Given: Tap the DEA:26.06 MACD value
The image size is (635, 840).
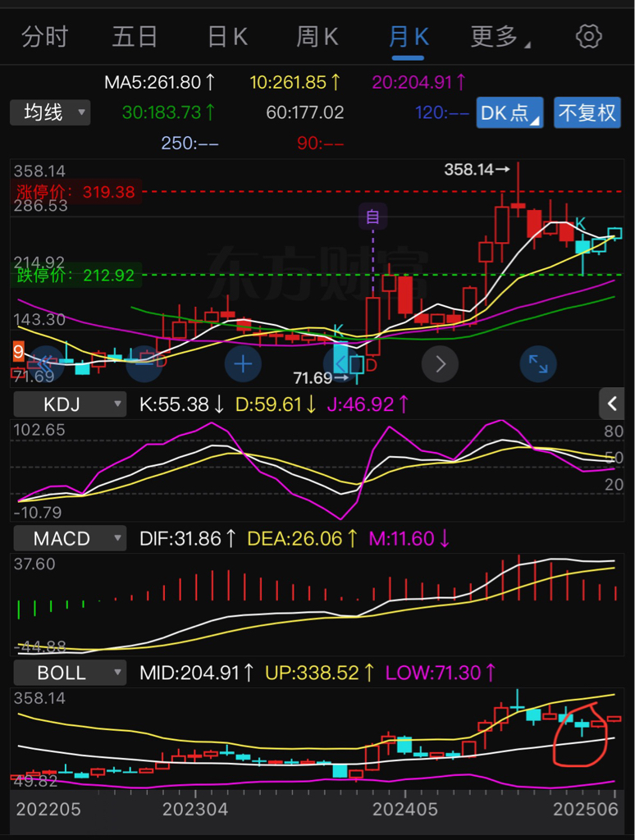Looking at the screenshot, I should pos(302,538).
